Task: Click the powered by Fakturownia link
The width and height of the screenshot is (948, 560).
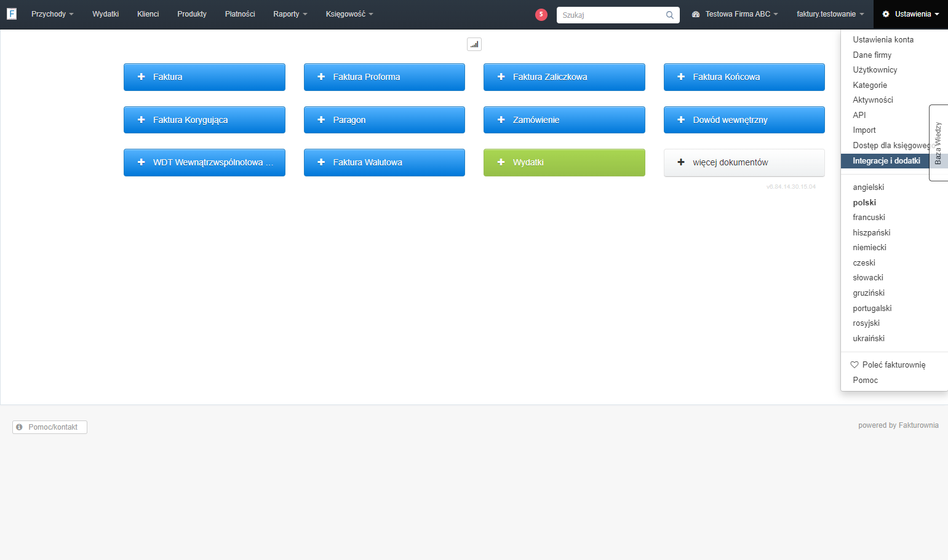Action: [x=898, y=425]
